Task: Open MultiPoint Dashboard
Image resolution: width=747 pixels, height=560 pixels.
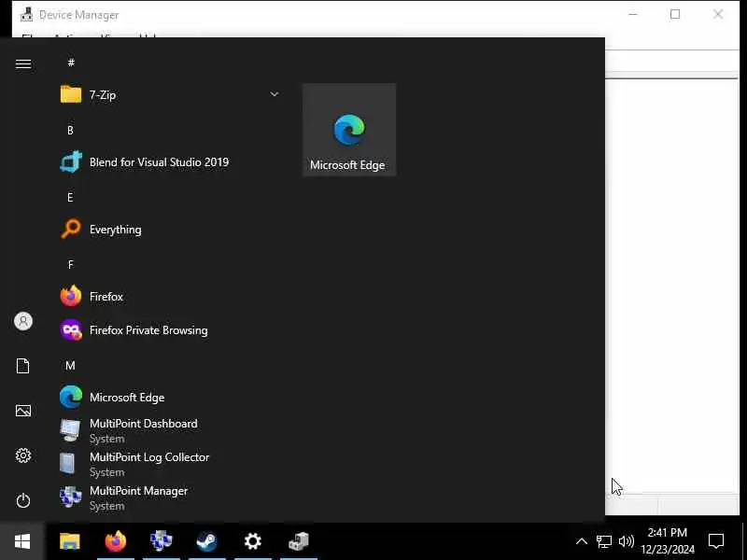Action: (169, 430)
